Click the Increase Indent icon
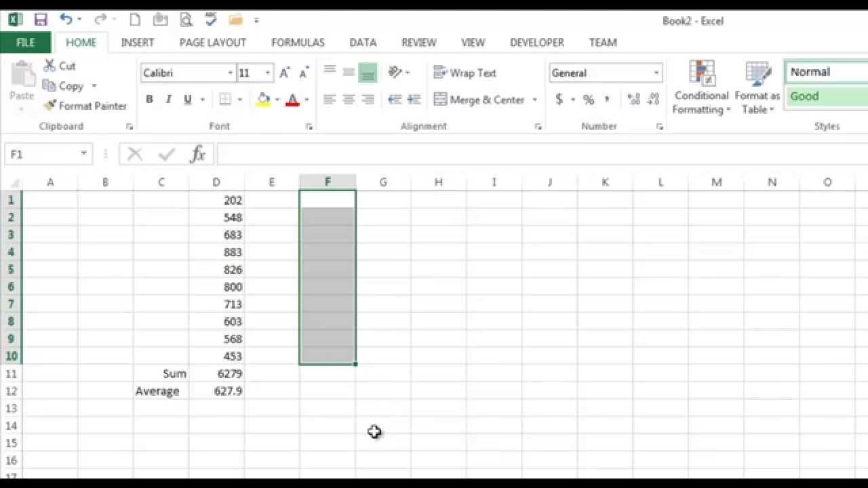The width and height of the screenshot is (868, 488). (x=414, y=100)
